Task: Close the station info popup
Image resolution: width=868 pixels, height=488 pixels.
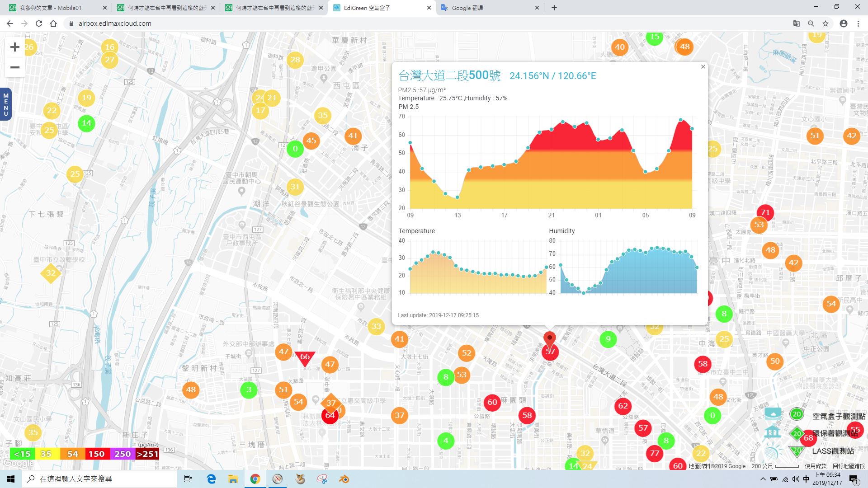Action: point(703,67)
